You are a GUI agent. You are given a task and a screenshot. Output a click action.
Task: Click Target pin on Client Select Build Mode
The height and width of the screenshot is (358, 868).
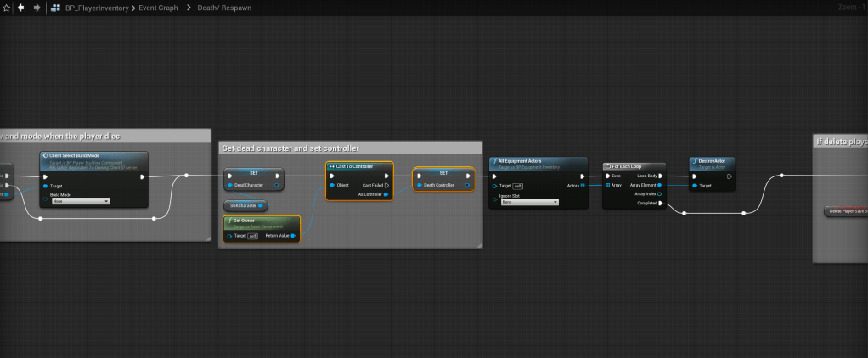point(46,186)
